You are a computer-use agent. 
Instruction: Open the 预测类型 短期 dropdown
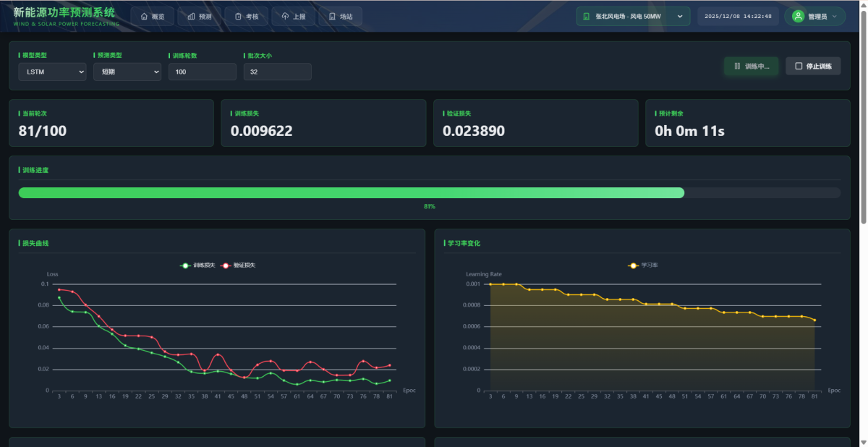point(127,72)
